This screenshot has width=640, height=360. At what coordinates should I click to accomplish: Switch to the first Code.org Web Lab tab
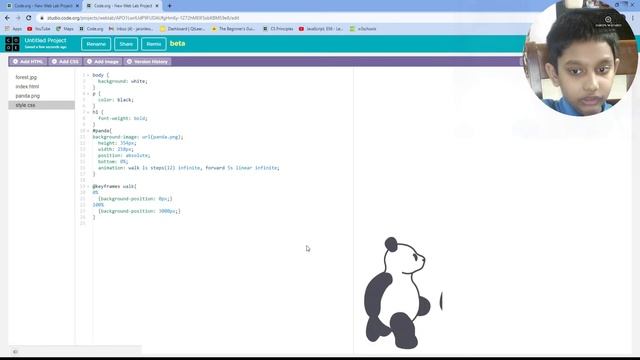42,6
